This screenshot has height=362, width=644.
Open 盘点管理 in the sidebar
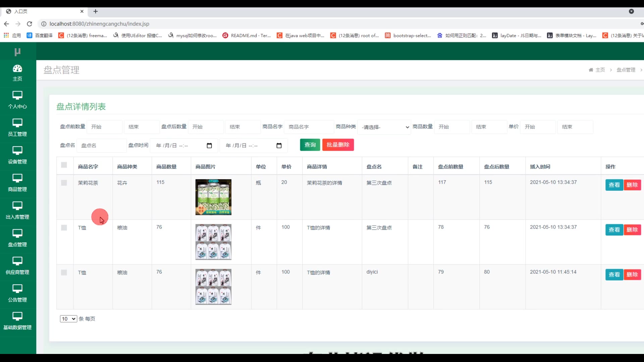(17, 238)
